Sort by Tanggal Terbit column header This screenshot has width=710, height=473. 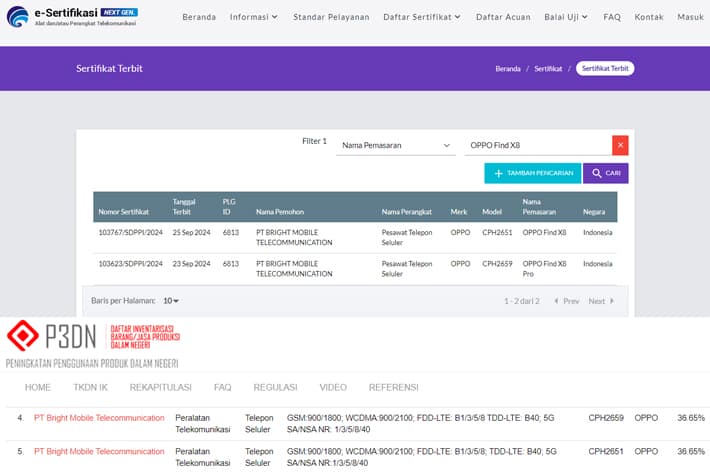click(184, 207)
